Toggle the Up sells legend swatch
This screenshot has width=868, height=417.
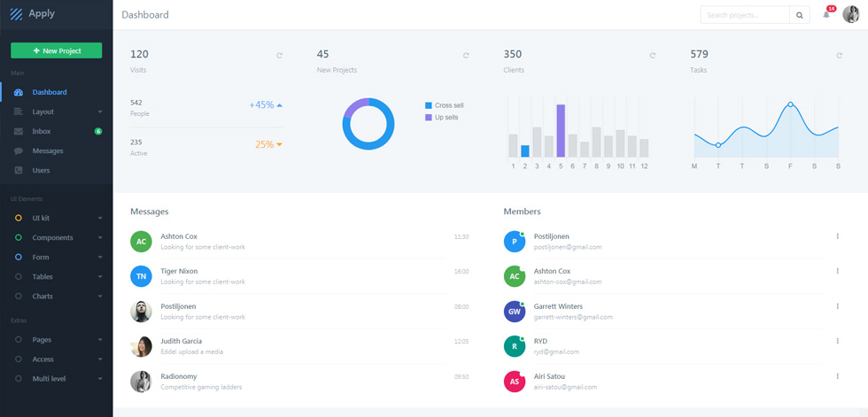[428, 118]
